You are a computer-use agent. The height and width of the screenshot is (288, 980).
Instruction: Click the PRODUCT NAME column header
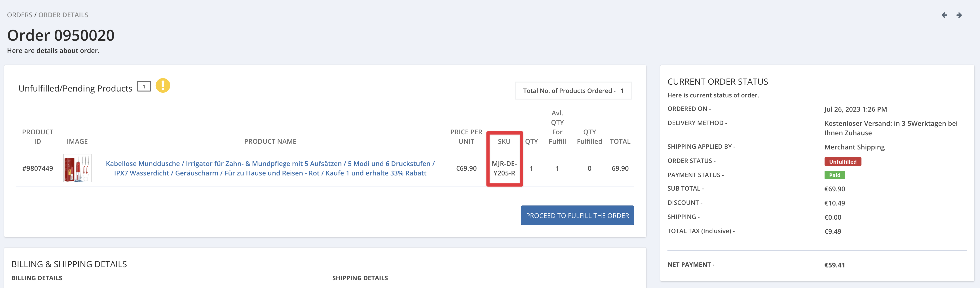point(270,141)
